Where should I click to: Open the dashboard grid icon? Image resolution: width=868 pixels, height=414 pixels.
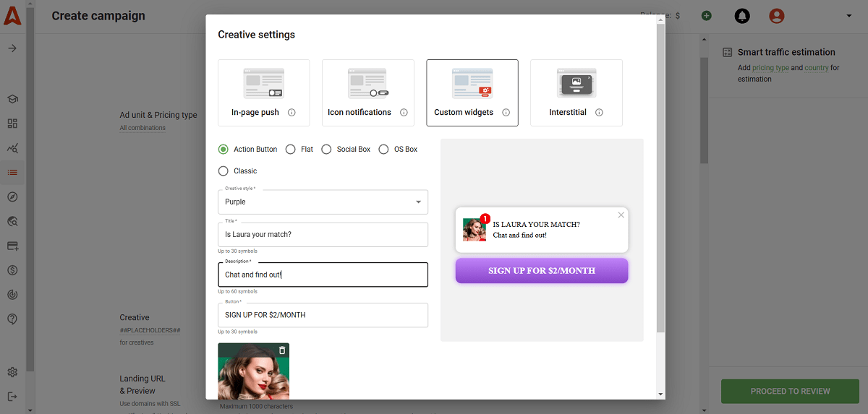(x=12, y=124)
